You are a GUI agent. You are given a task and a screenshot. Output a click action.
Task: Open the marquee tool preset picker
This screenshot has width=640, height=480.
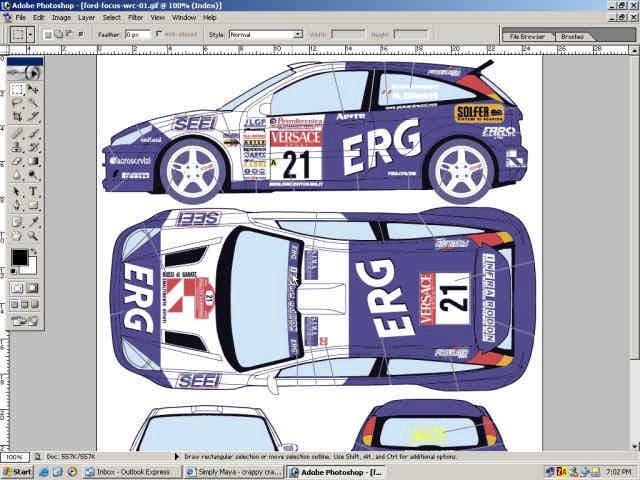(x=21, y=34)
